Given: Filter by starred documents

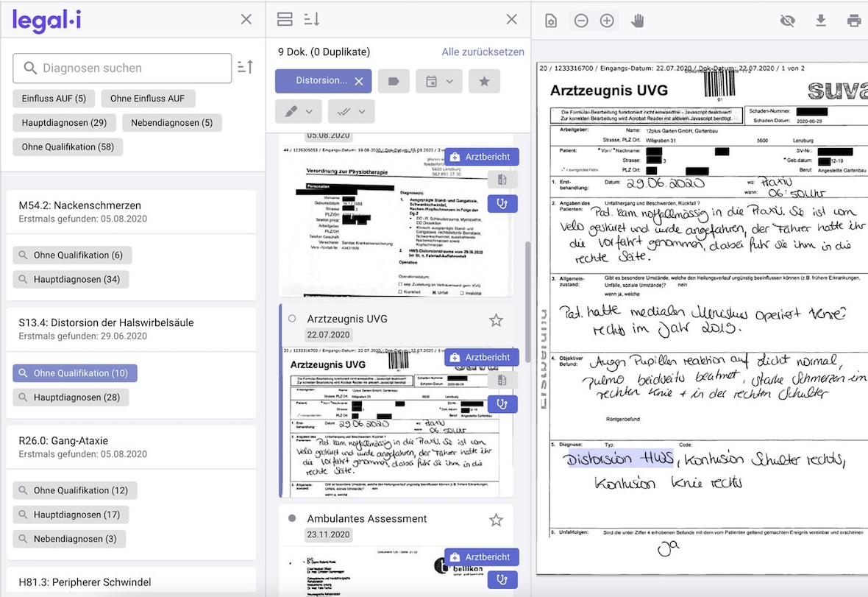Looking at the screenshot, I should pos(484,82).
